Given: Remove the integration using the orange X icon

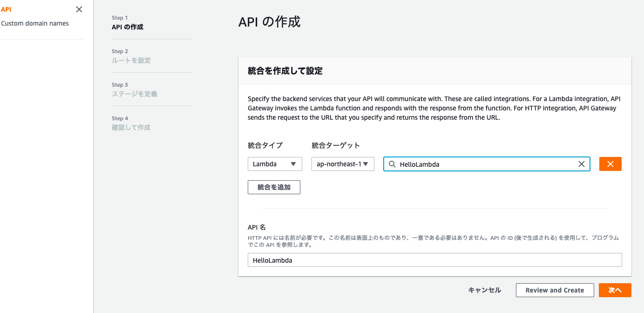Looking at the screenshot, I should pyautogui.click(x=610, y=164).
